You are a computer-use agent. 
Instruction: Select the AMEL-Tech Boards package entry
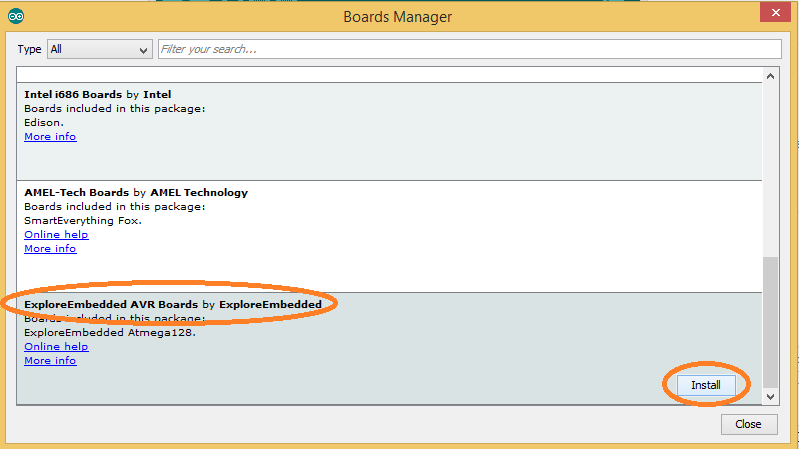pos(389,236)
